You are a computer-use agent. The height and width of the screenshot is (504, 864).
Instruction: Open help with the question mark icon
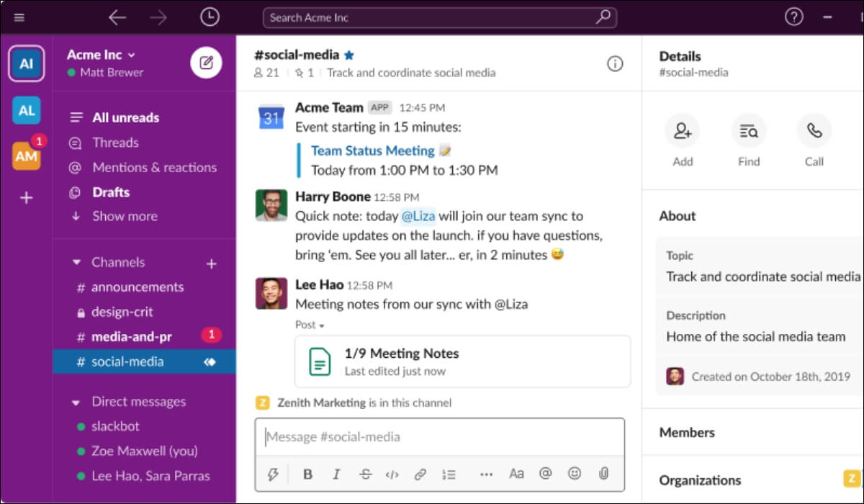tap(793, 17)
